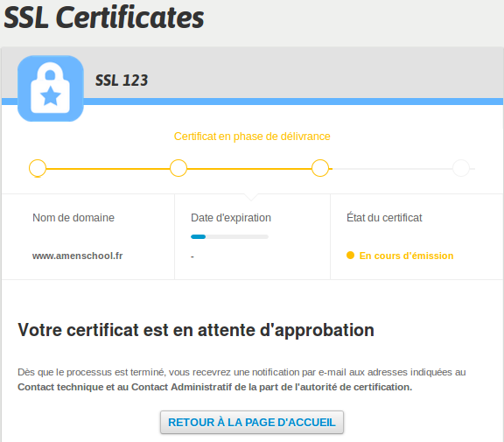Click the Date d'expiration column header

(231, 218)
